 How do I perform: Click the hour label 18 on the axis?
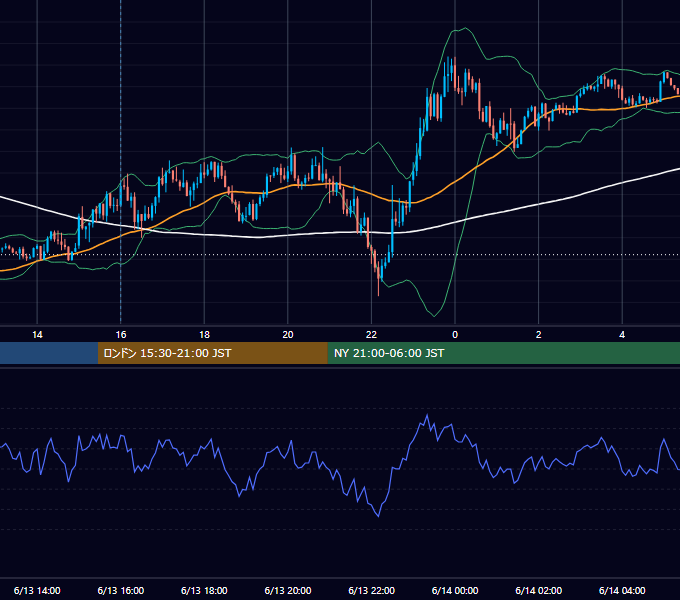pyautogui.click(x=204, y=335)
